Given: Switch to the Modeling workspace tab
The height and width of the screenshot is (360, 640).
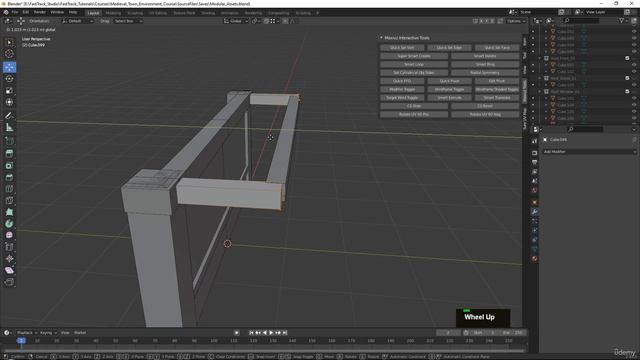Looking at the screenshot, I should (x=113, y=13).
